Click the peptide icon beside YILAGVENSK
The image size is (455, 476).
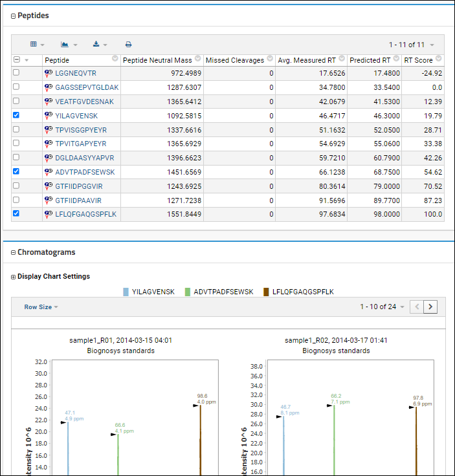pyautogui.click(x=49, y=116)
